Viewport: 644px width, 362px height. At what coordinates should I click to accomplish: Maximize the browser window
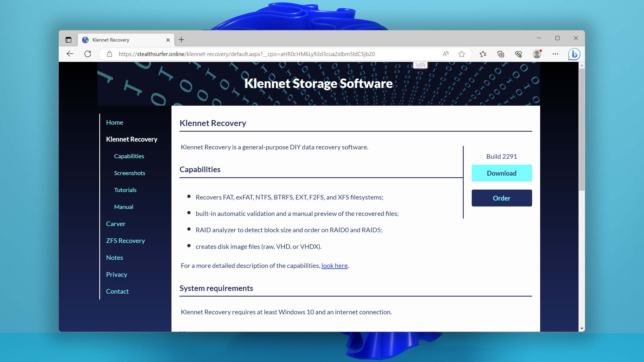(x=557, y=38)
